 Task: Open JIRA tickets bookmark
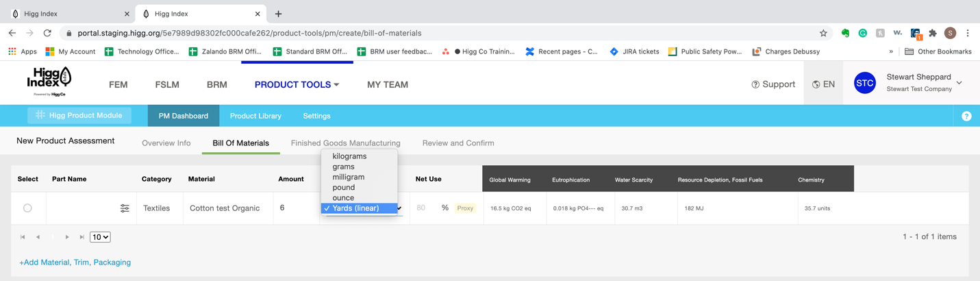(x=633, y=51)
